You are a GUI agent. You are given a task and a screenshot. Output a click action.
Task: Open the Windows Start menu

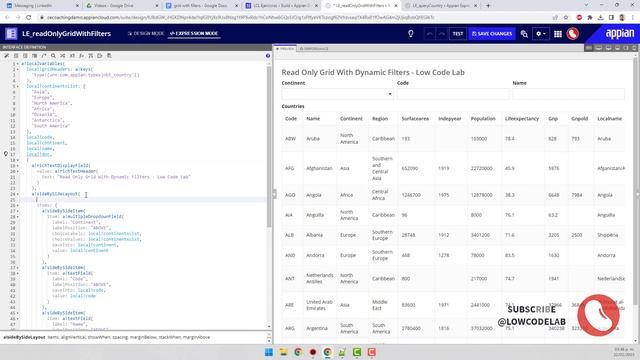tap(269, 352)
